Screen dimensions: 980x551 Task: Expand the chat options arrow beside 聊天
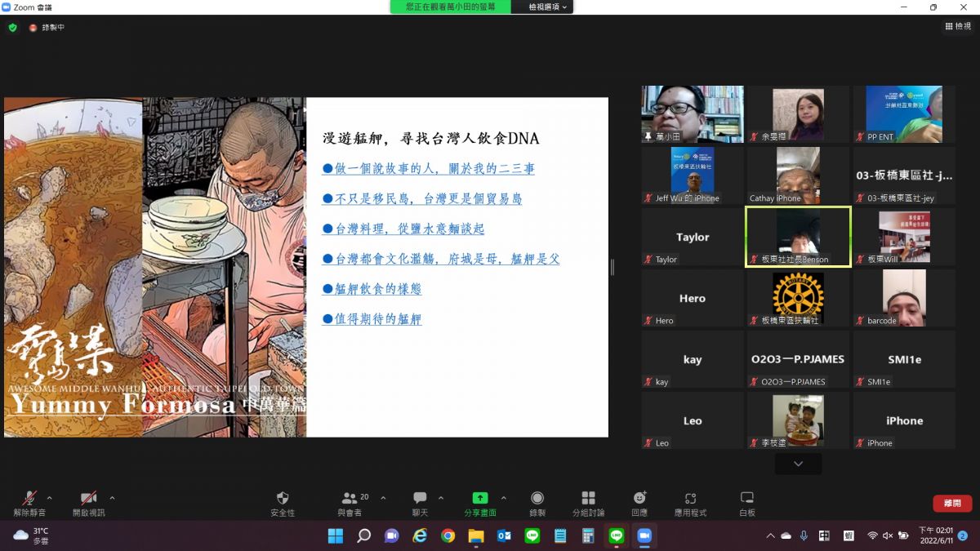coord(441,497)
